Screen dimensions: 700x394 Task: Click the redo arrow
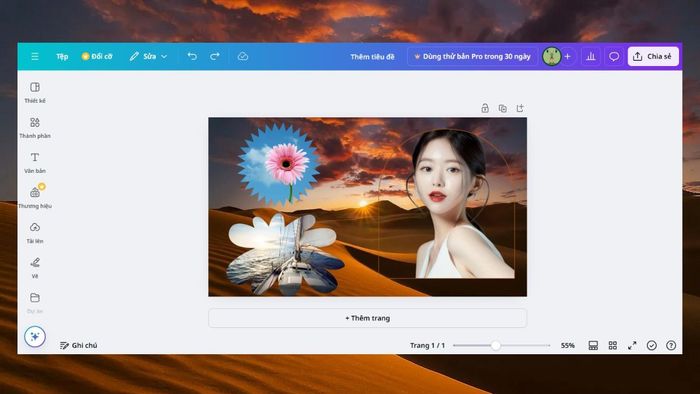click(x=215, y=56)
